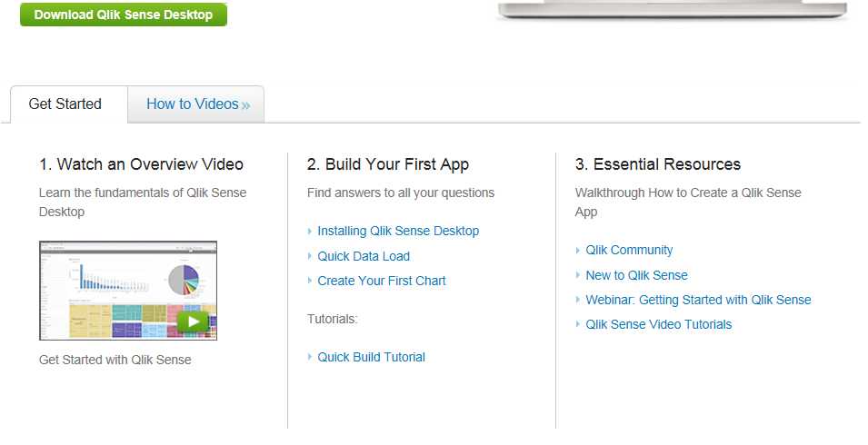The image size is (868, 445).
Task: Open the Webinar: Getting Started with Qlik Sense link
Action: click(698, 301)
